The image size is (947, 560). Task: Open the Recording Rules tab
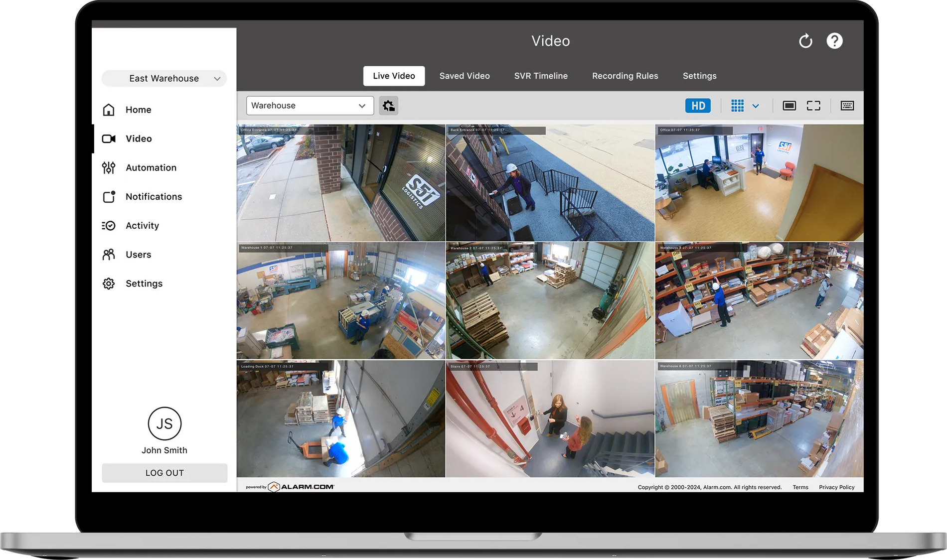click(x=625, y=76)
